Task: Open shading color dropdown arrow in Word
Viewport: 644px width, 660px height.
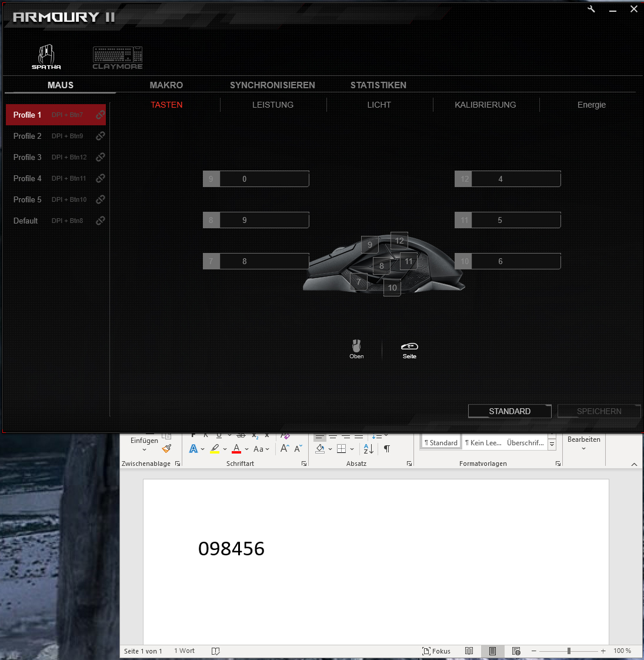Action: click(330, 449)
